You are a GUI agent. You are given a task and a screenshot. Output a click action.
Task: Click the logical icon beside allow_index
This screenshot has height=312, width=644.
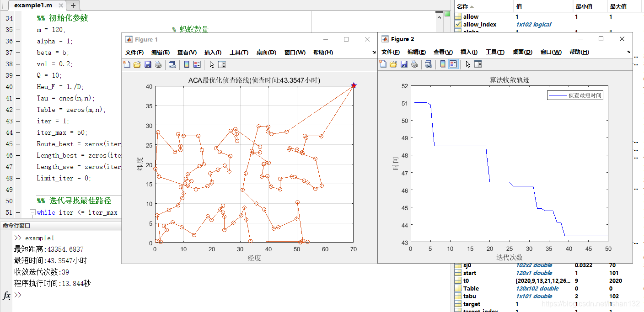click(458, 24)
